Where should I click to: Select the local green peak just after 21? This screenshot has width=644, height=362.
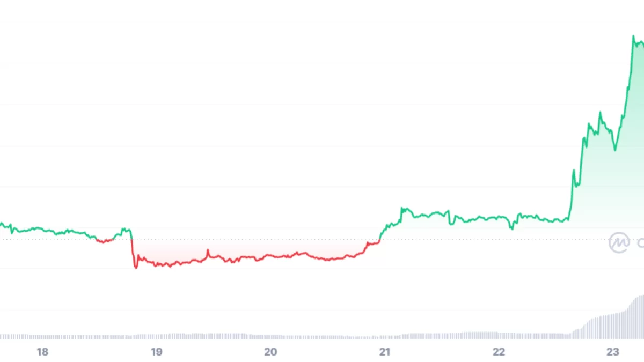pos(402,208)
